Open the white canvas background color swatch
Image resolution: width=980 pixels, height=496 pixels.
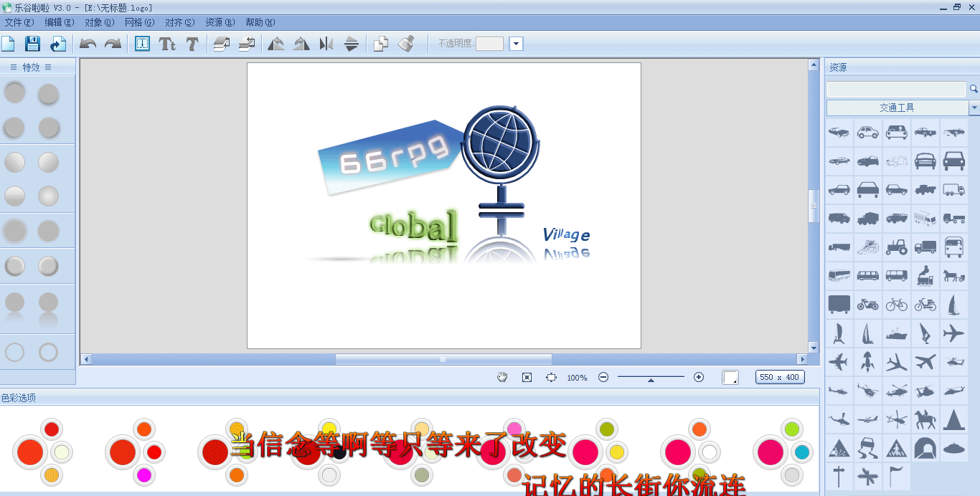pyautogui.click(x=730, y=377)
